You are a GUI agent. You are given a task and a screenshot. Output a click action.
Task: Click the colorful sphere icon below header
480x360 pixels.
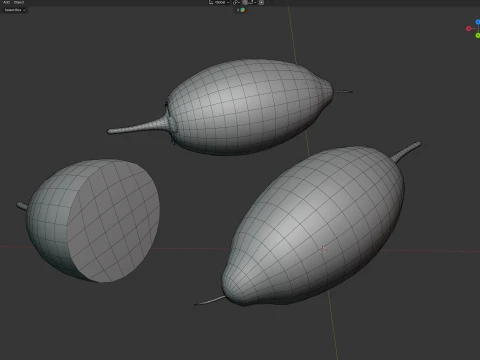[x=243, y=10]
